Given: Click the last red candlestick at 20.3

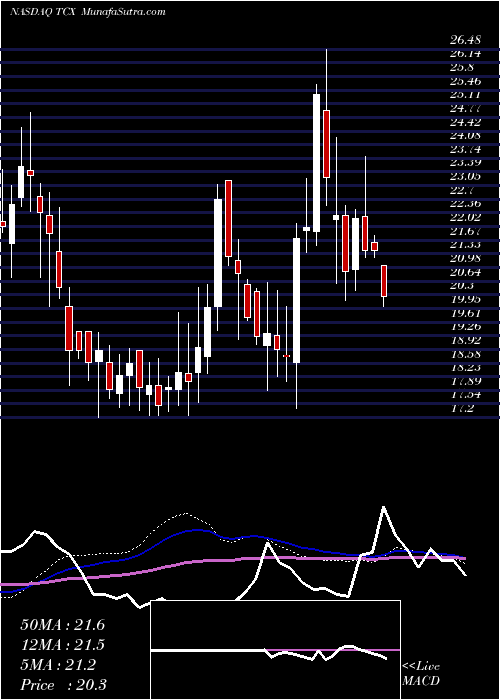Looking at the screenshot, I should click(x=384, y=281).
